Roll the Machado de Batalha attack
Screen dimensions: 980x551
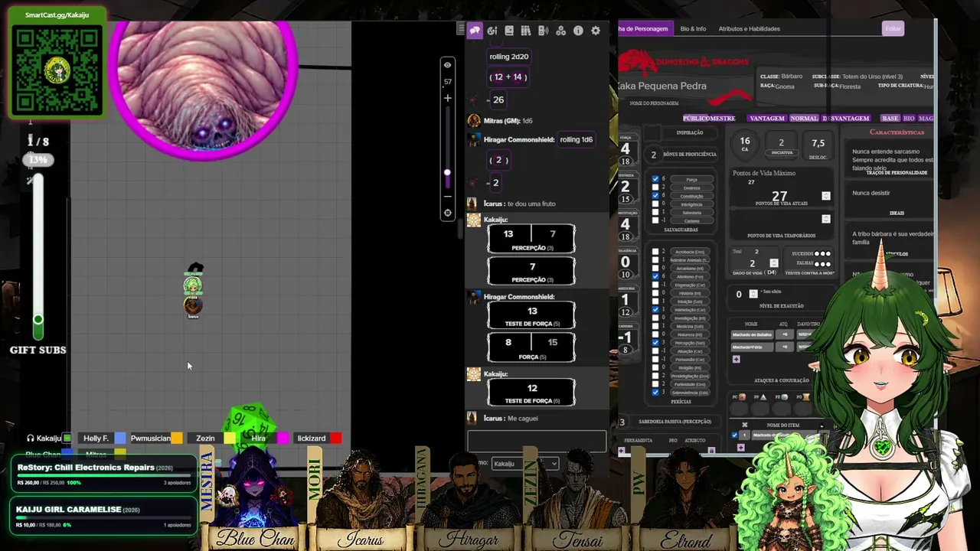coord(752,334)
